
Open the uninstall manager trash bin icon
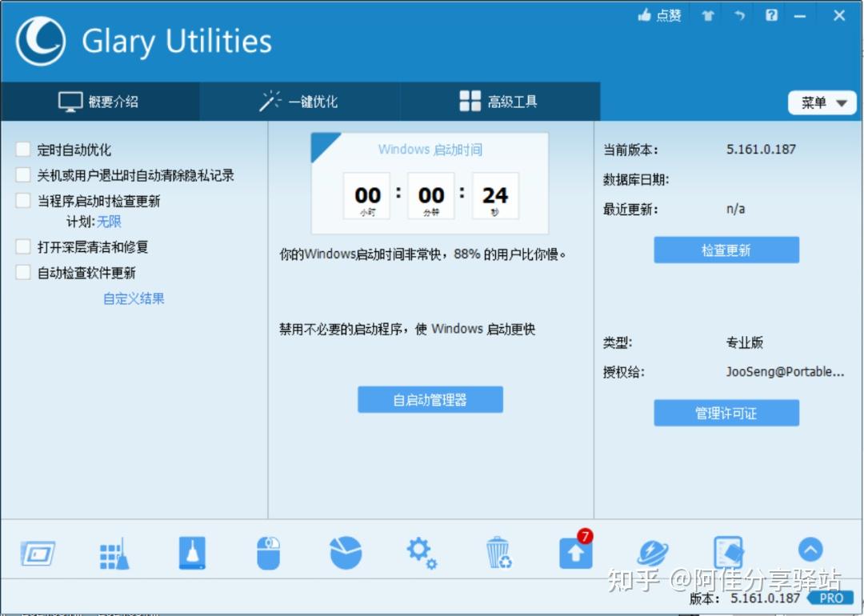click(498, 553)
